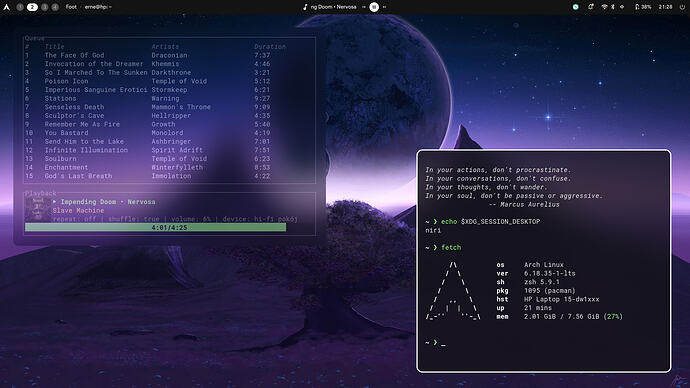Click 'echo $XDG_SESSION_DESKTOP' command in terminal
Viewport: 690px width, 388px height.
(491, 222)
